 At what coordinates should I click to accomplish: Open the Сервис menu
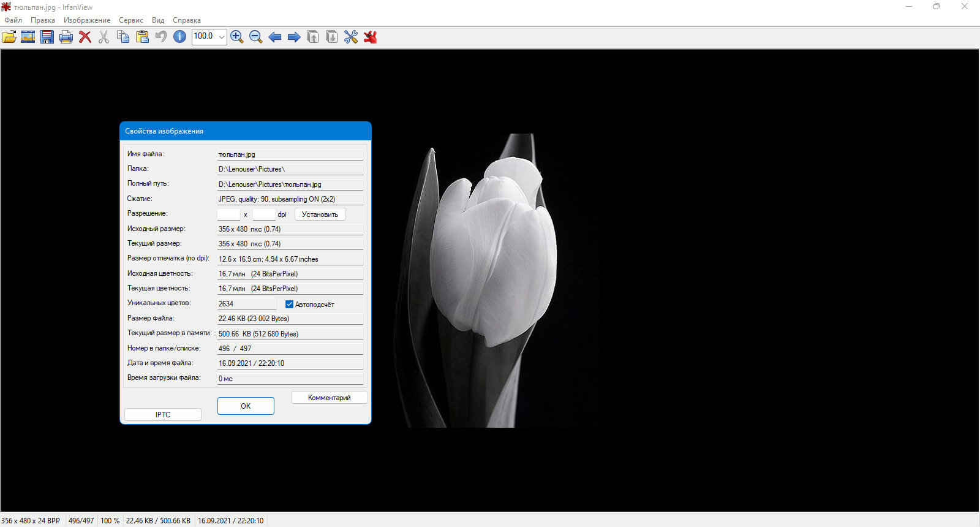tap(131, 20)
